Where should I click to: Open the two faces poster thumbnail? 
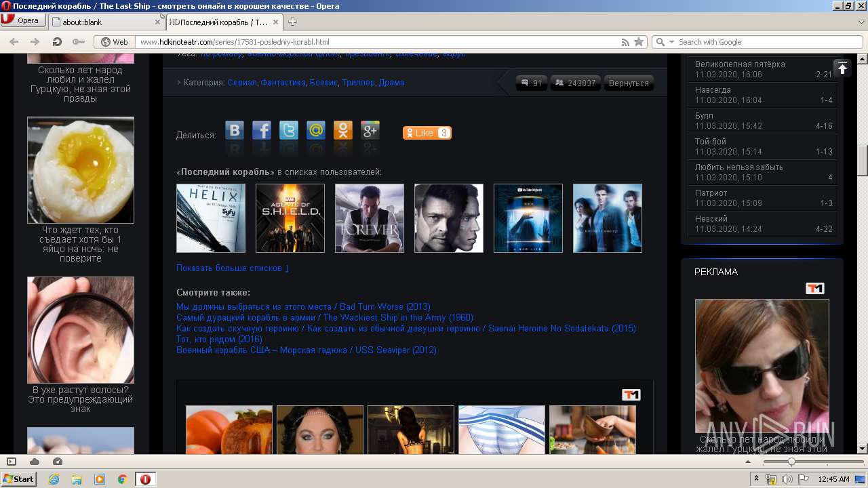[x=449, y=218]
